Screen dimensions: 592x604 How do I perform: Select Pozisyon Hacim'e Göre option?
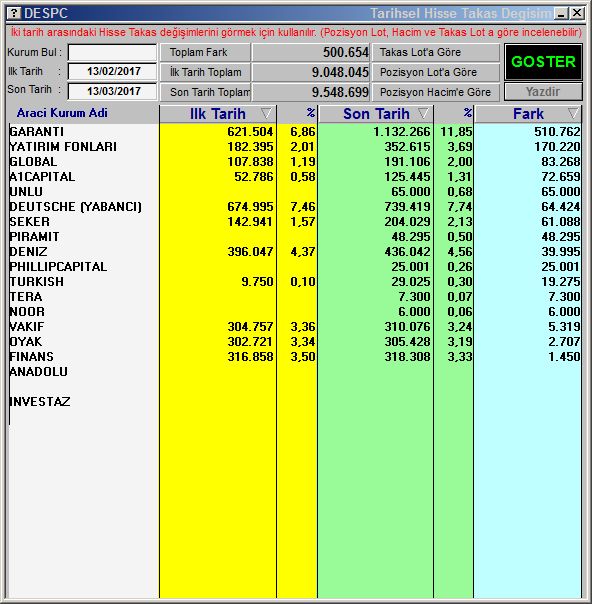coord(436,92)
